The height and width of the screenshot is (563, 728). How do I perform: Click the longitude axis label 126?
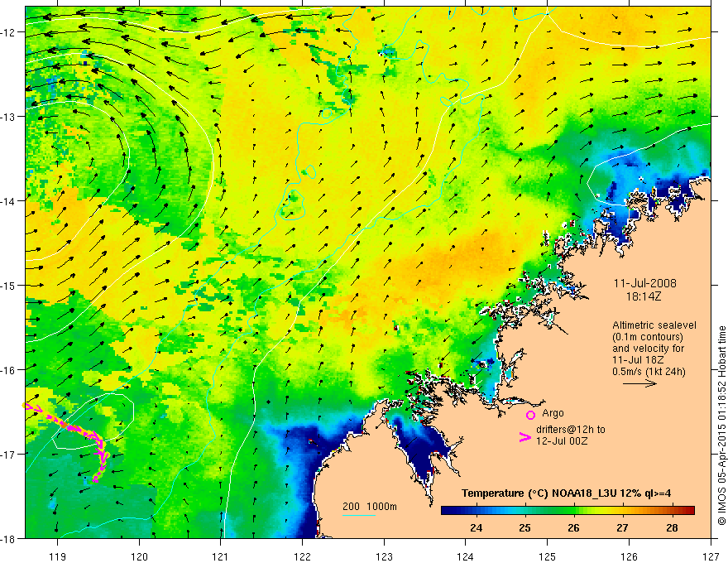click(629, 556)
